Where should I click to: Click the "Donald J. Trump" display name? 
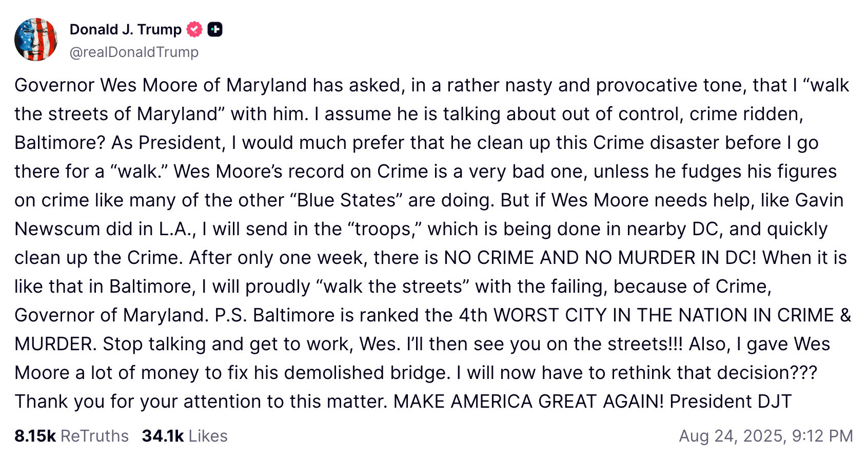(125, 30)
